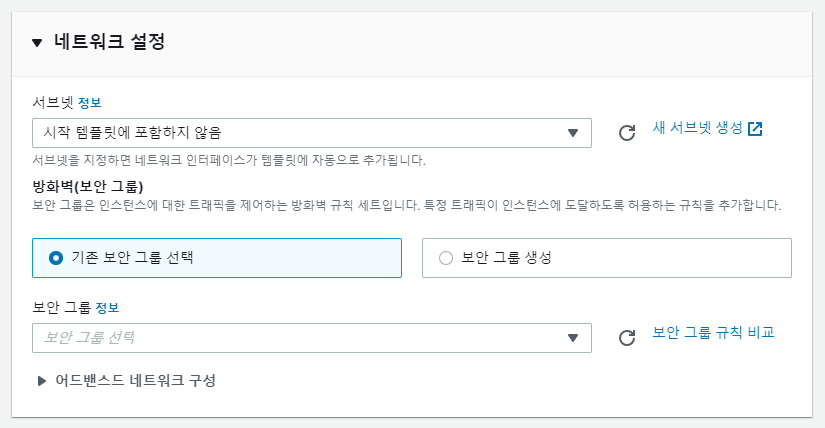Image resolution: width=825 pixels, height=428 pixels.
Task: Open the 시작 템플릿에 포함하지 않음 subnet dropdown
Action: tap(311, 133)
